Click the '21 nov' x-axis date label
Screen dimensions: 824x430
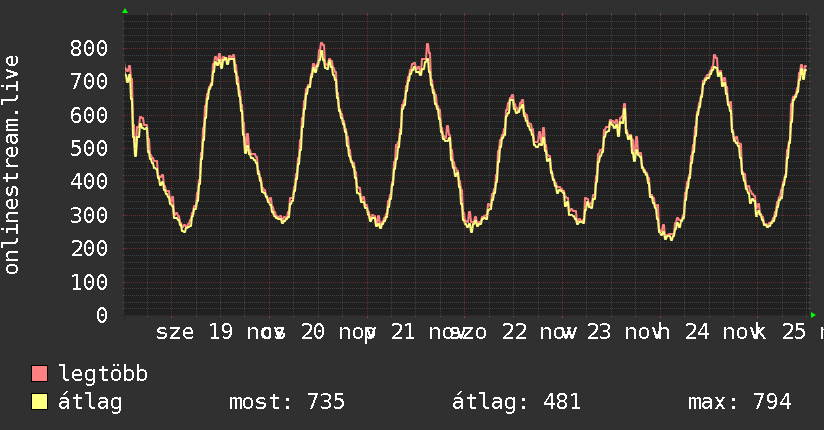(428, 332)
